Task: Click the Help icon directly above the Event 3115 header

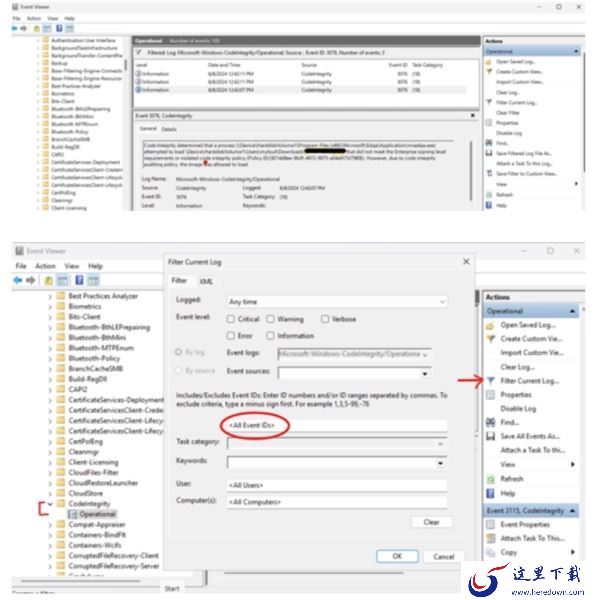Action: coord(490,493)
